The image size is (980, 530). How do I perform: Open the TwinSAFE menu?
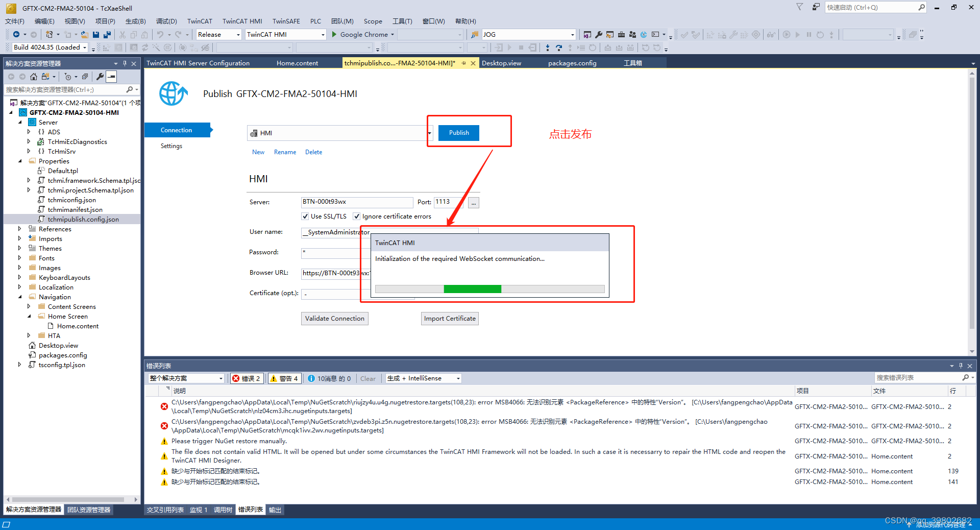pos(286,21)
